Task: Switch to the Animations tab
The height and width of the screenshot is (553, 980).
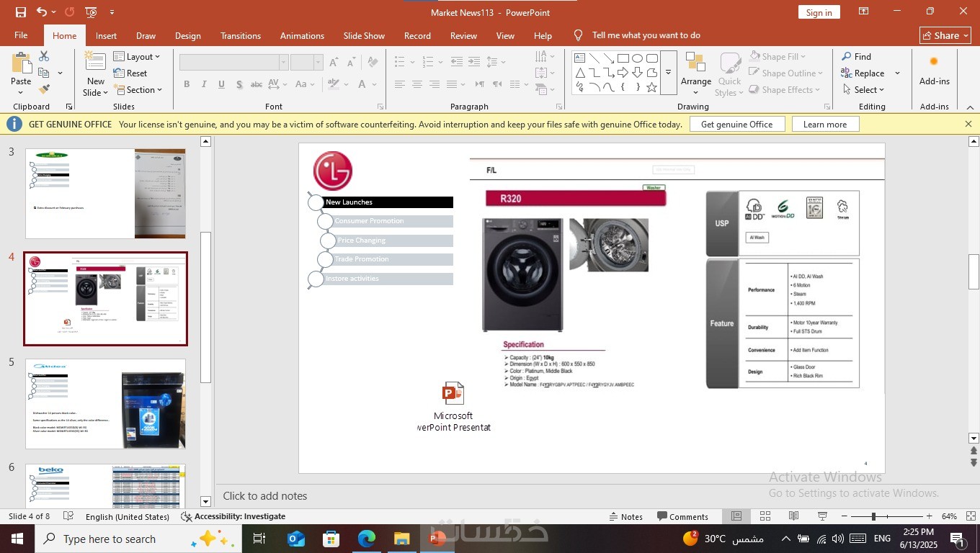Action: coord(302,35)
